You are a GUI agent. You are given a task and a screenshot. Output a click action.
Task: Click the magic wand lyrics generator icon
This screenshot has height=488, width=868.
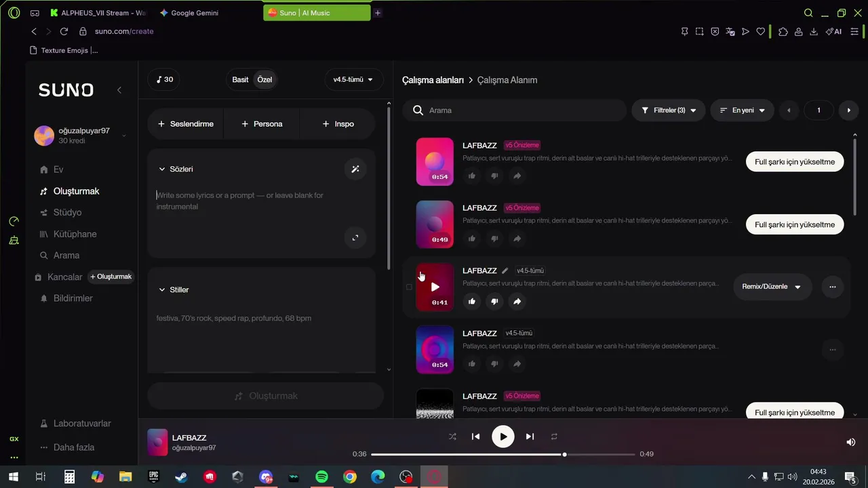click(355, 169)
